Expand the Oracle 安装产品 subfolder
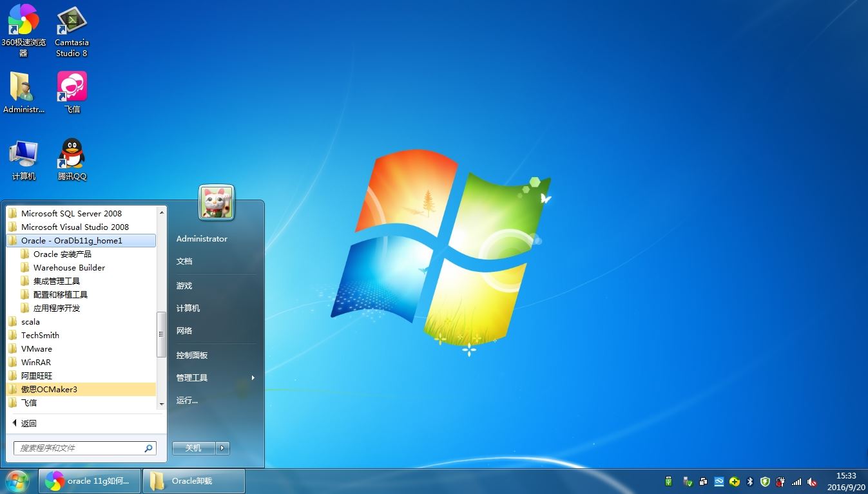This screenshot has height=494, width=868. point(81,254)
